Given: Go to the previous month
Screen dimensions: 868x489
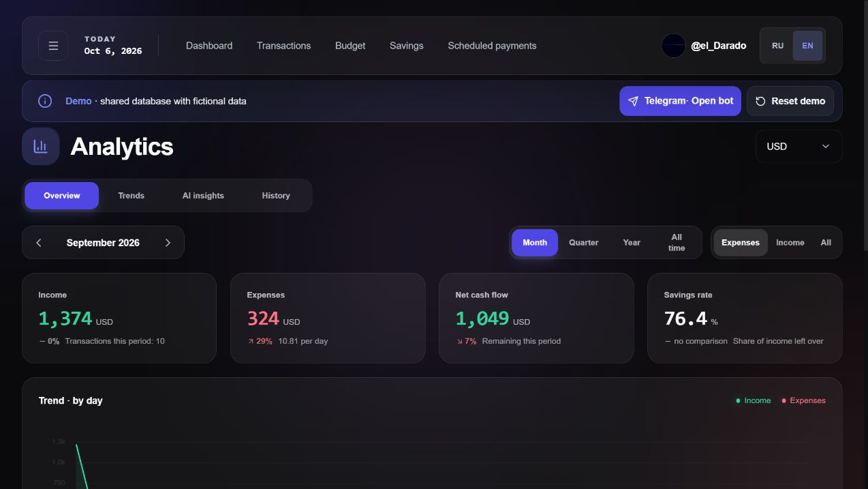Looking at the screenshot, I should coord(39,243).
